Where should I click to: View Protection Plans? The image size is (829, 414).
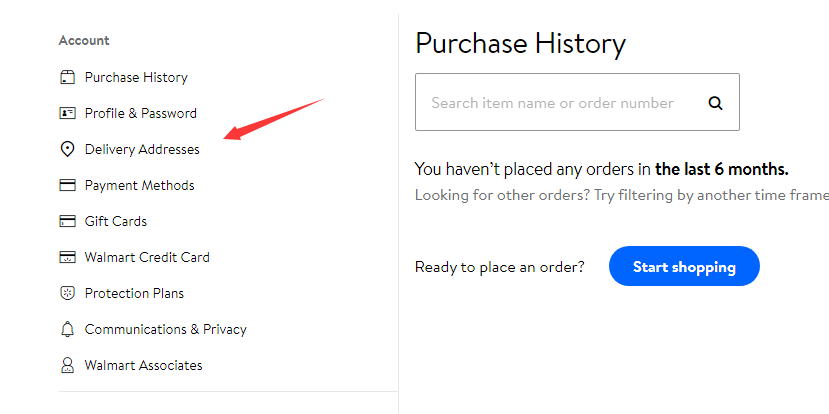pos(134,293)
